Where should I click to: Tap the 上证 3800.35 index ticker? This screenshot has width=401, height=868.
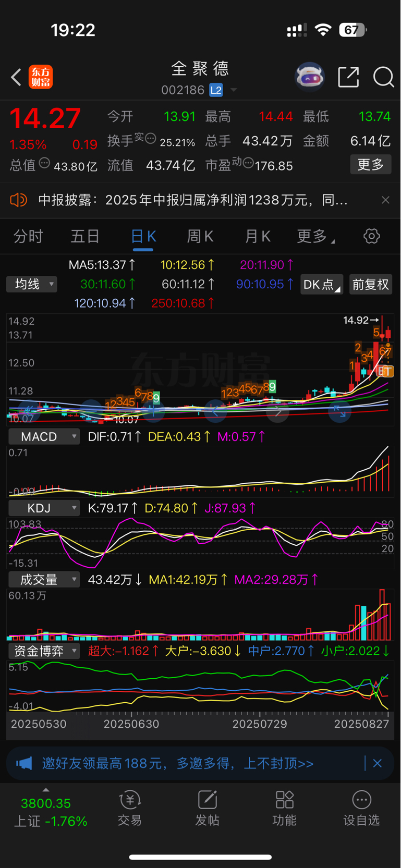(51, 812)
